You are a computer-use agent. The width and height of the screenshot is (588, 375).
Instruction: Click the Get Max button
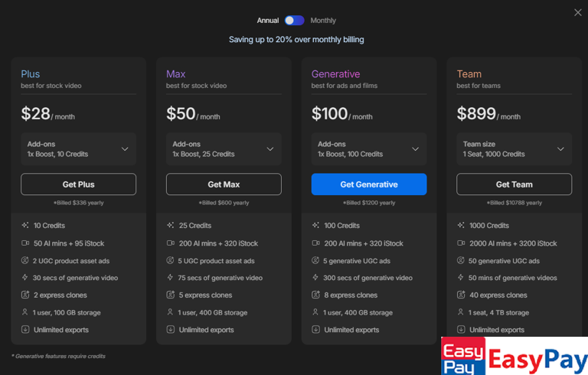pos(224,184)
